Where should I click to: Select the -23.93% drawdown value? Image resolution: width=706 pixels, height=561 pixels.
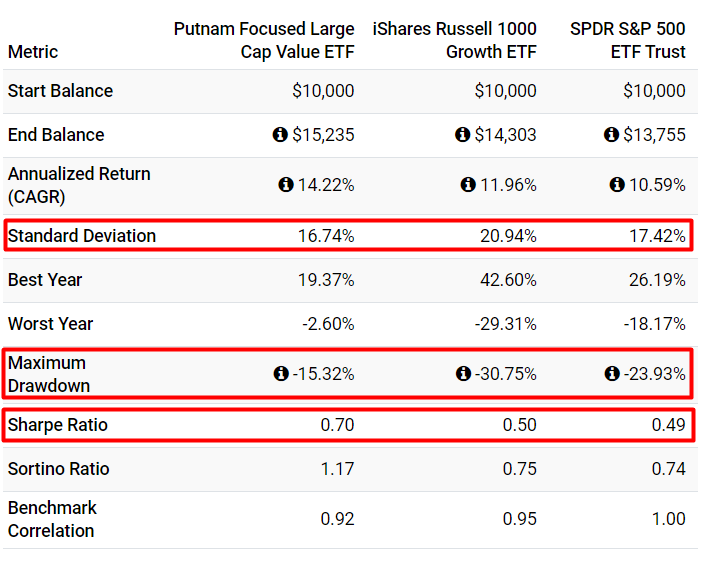tap(655, 374)
